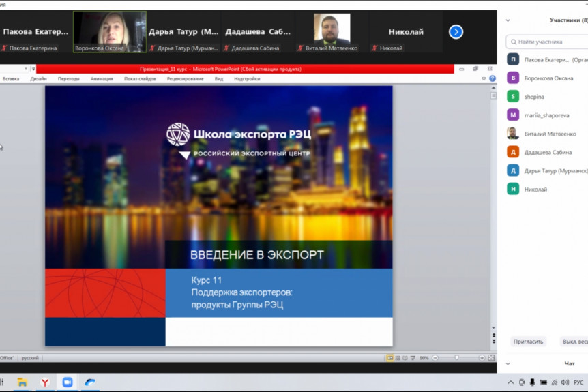
Task: Open the Вид ribbon tab
Action: click(219, 78)
